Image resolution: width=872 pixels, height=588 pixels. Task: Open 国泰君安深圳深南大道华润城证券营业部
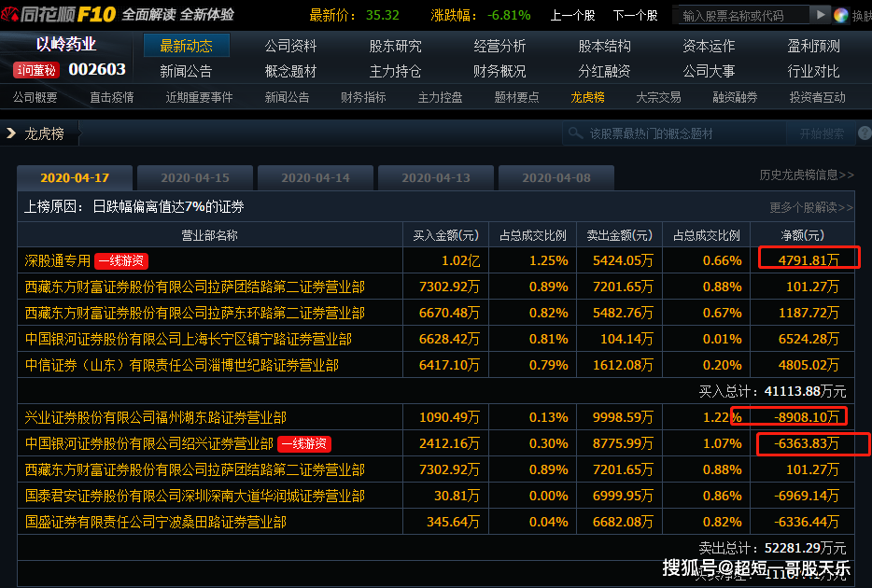[194, 496]
